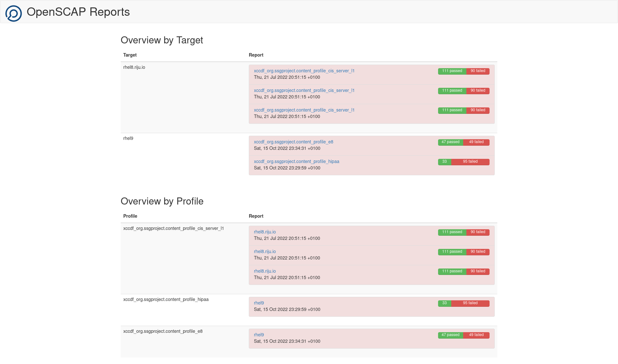The width and height of the screenshot is (618, 364).
Task: Click 33 passed bar in hipaa profile row
Action: 444,303
